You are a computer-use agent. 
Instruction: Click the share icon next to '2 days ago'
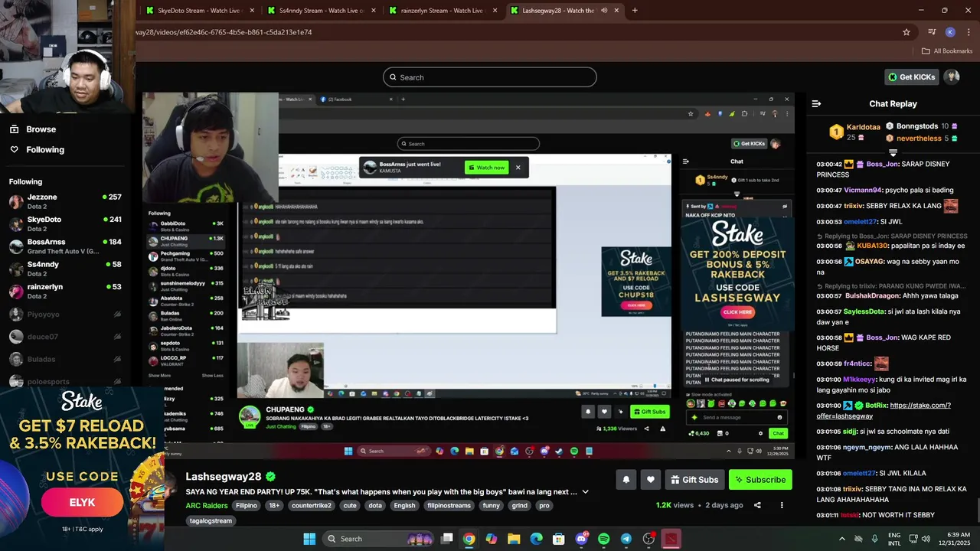(x=757, y=505)
